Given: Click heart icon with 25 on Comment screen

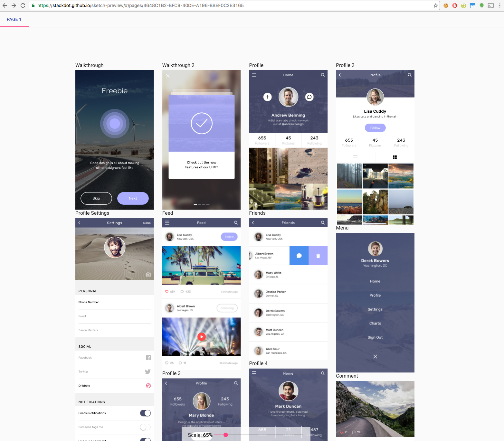Looking at the screenshot, I should (x=342, y=432).
